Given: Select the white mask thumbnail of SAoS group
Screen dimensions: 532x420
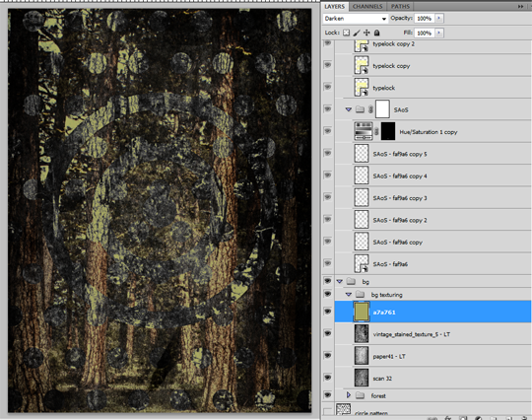Looking at the screenshot, I should coord(382,109).
